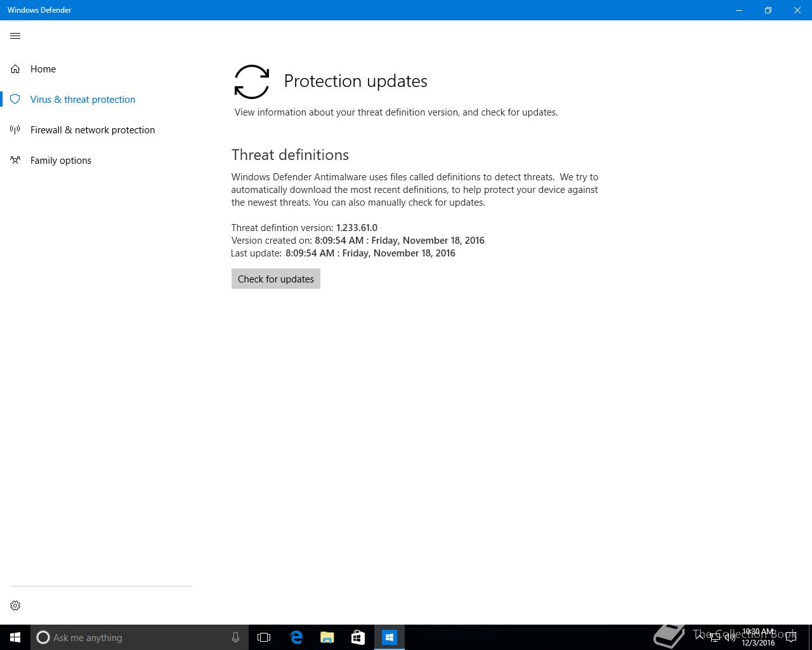Click the firewall antenna icon
The width and height of the screenshot is (812, 650).
[x=15, y=129]
